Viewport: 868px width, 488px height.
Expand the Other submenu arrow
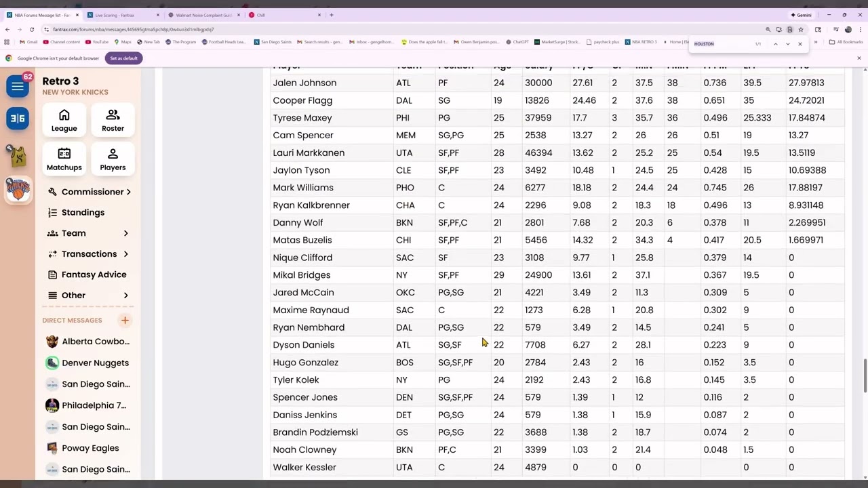[x=125, y=296]
